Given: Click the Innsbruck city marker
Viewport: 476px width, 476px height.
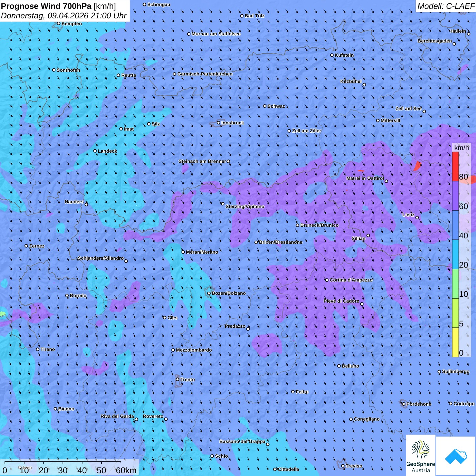Looking at the screenshot, I should click(219, 123).
